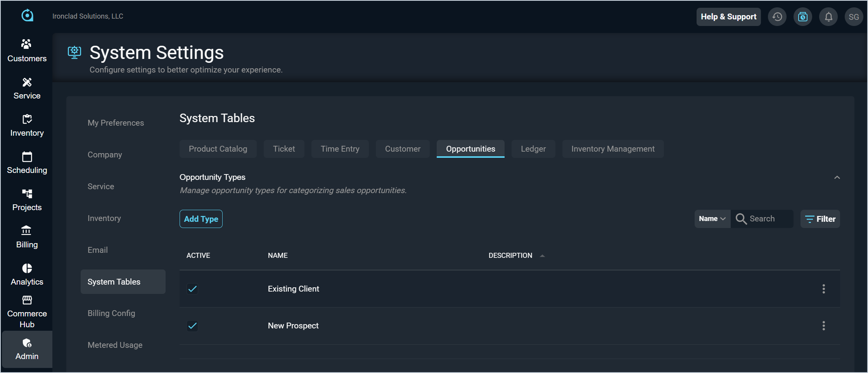Click the Help & Support button
Screen dimensions: 868x373
pos(728,17)
